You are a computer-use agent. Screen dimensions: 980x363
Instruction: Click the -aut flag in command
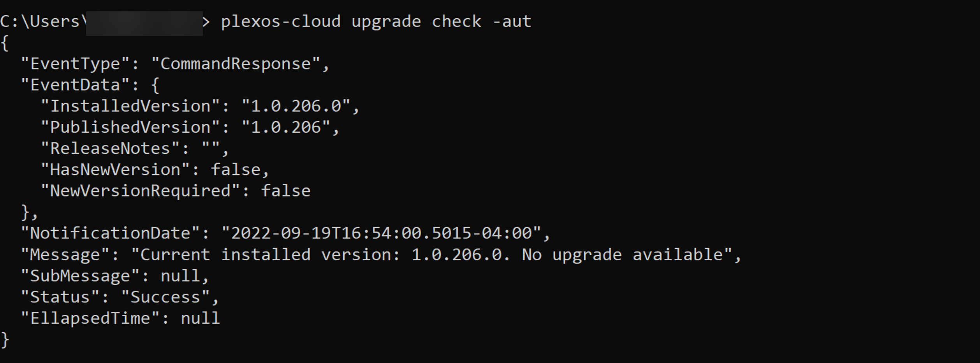pyautogui.click(x=512, y=21)
